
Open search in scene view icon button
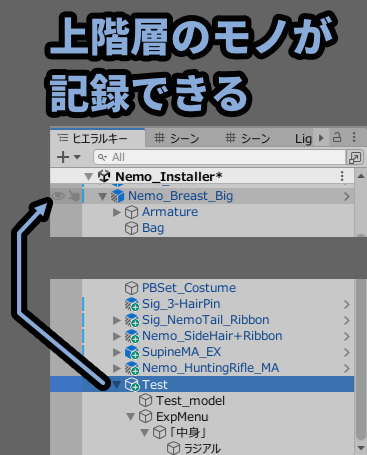point(355,157)
